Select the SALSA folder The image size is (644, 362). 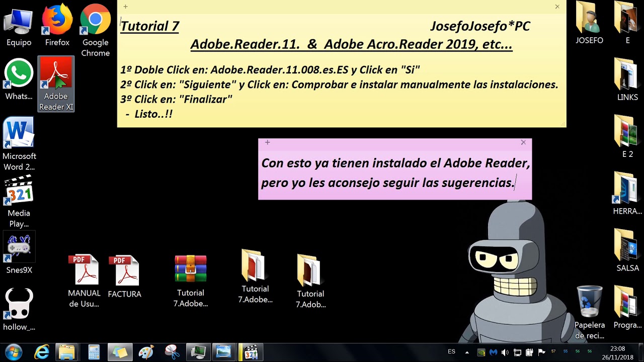point(627,250)
